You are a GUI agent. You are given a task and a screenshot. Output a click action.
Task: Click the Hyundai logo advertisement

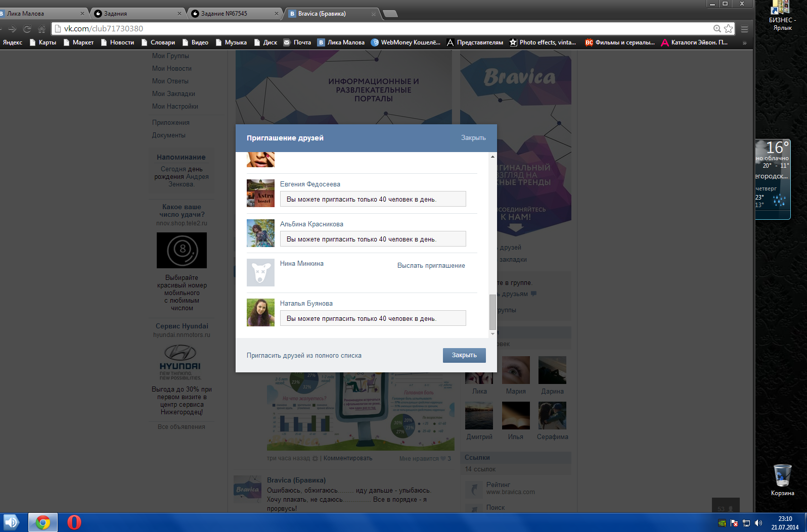tap(181, 362)
